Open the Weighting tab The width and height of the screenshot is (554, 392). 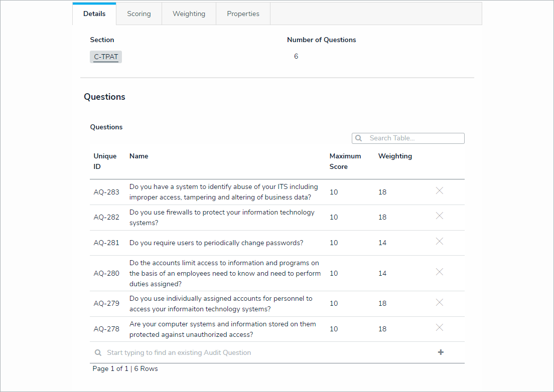pos(189,14)
